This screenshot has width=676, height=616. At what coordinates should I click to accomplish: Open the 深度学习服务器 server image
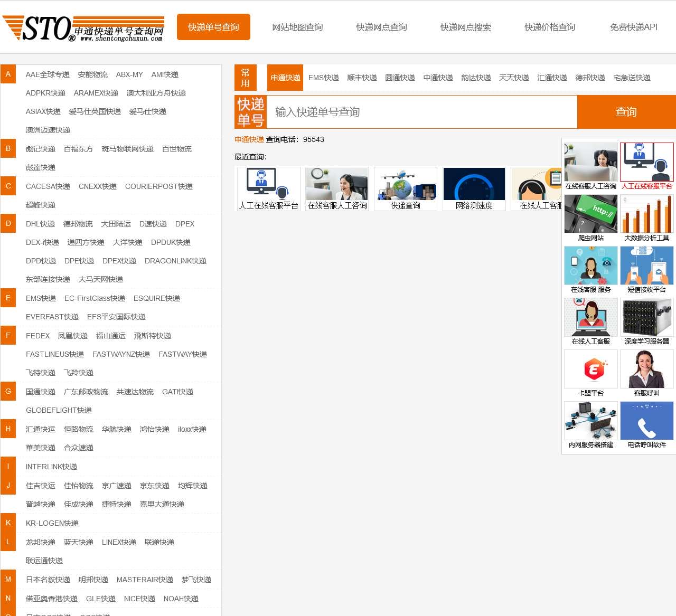pyautogui.click(x=647, y=317)
